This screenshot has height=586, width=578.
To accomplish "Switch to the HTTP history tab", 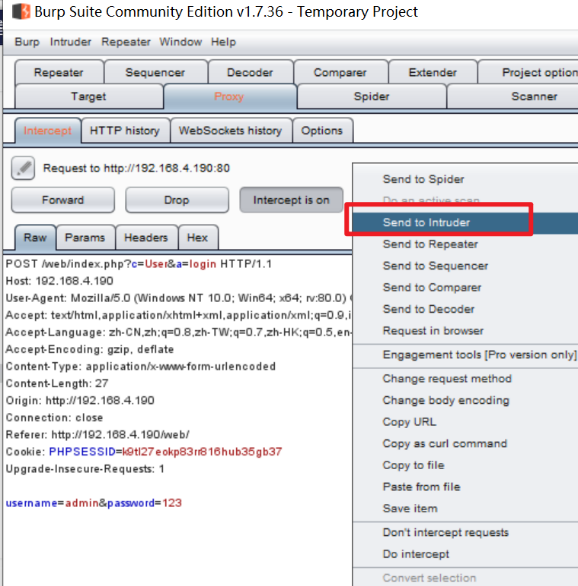I will [x=125, y=131].
